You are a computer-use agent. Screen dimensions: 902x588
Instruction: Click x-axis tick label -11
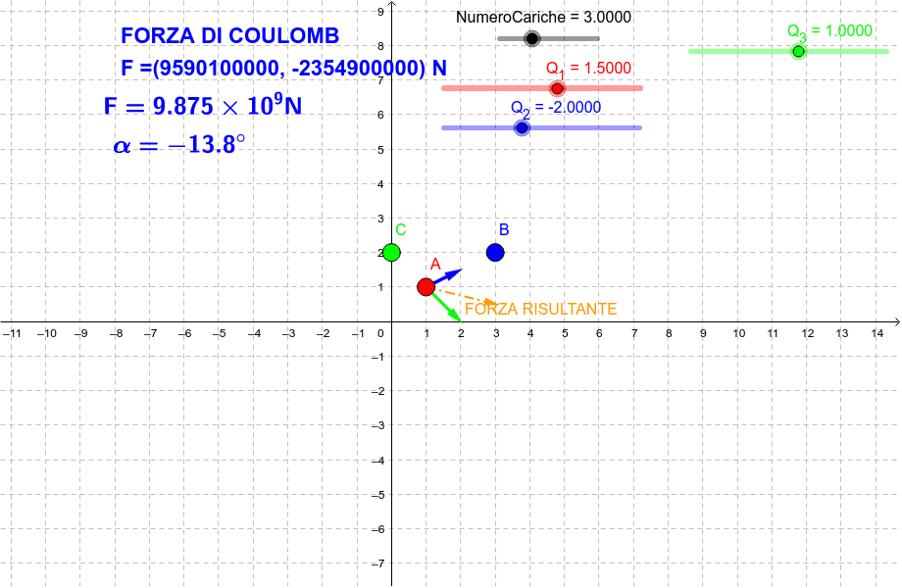pyautogui.click(x=12, y=333)
